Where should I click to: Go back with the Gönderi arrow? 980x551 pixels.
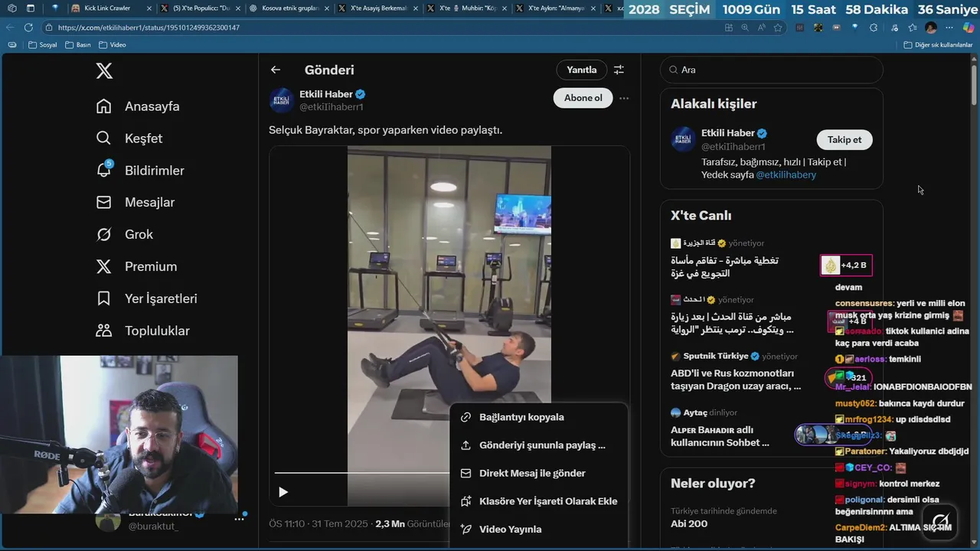click(276, 70)
